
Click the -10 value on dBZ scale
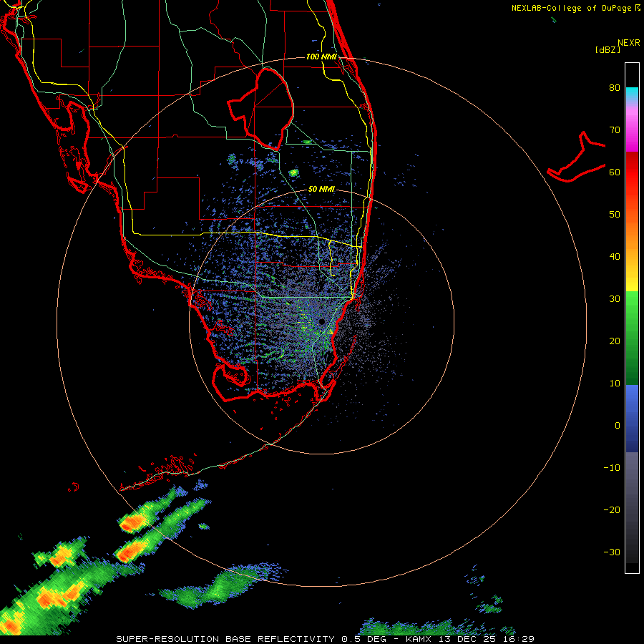tap(612, 468)
